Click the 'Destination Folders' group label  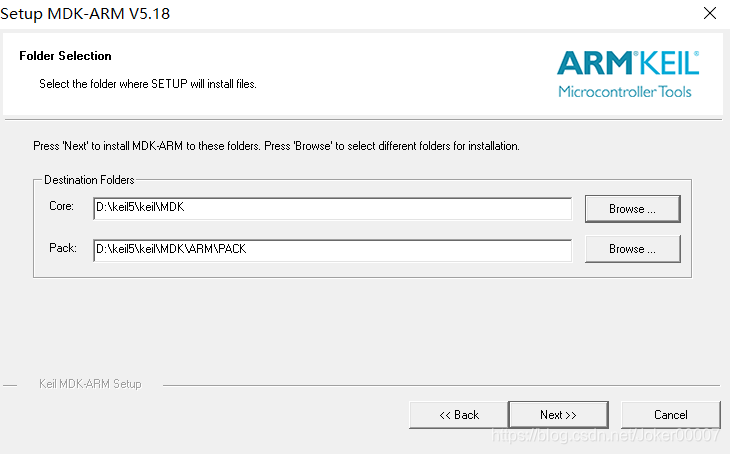coord(89,180)
